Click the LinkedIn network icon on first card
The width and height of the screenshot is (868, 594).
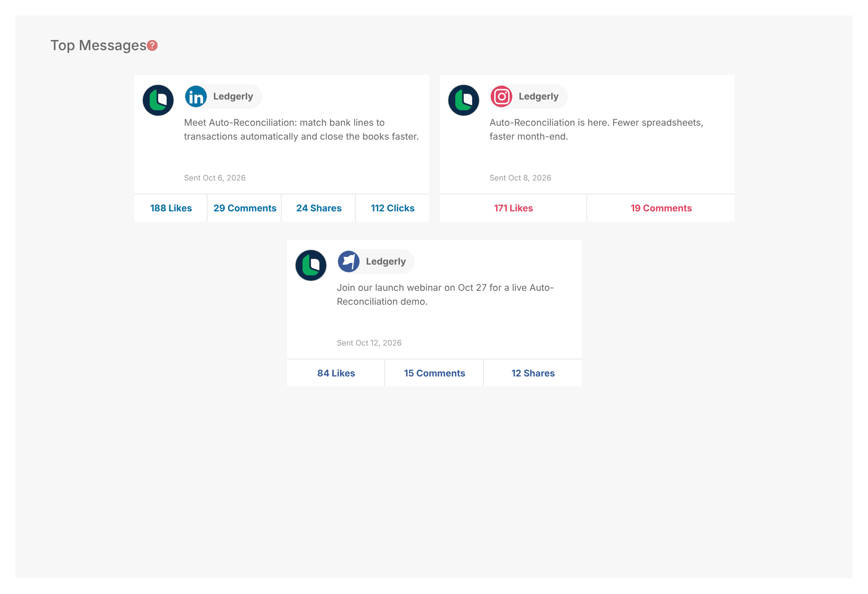click(x=196, y=96)
